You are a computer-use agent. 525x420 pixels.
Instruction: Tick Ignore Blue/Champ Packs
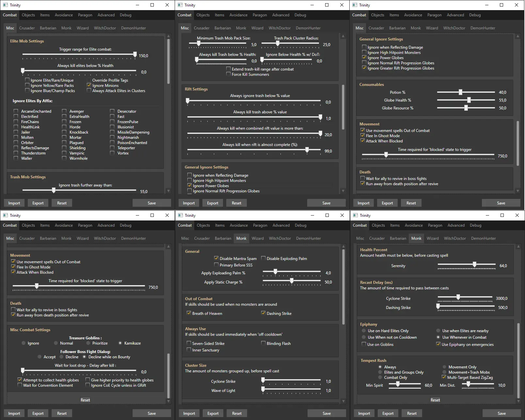point(27,90)
